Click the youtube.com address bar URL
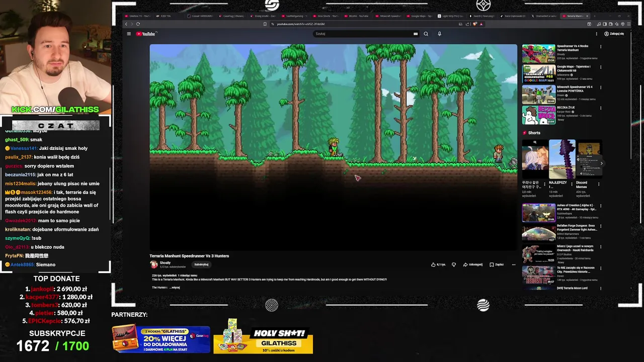Viewport: 644px width, 362px height. 300,24
